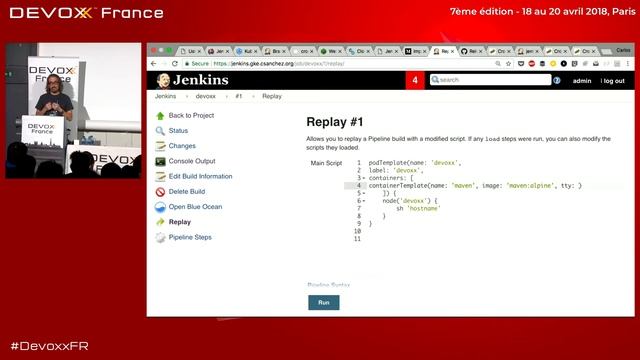Switch to the 'Clo' browser tab
Image resolution: width=640 pixels, height=360 pixels.
[x=359, y=51]
